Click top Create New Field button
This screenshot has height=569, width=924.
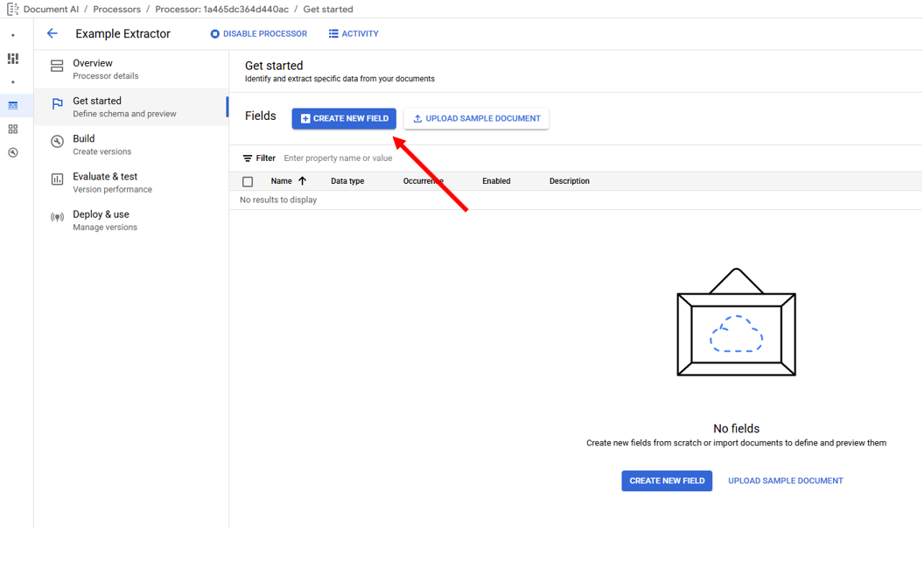(x=344, y=119)
